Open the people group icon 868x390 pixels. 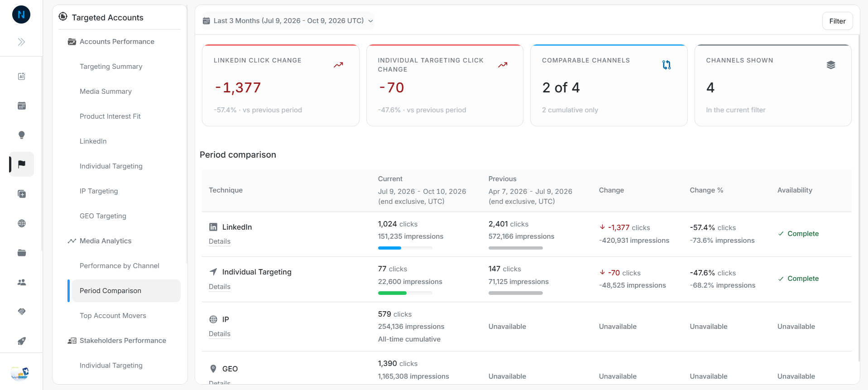tap(21, 282)
